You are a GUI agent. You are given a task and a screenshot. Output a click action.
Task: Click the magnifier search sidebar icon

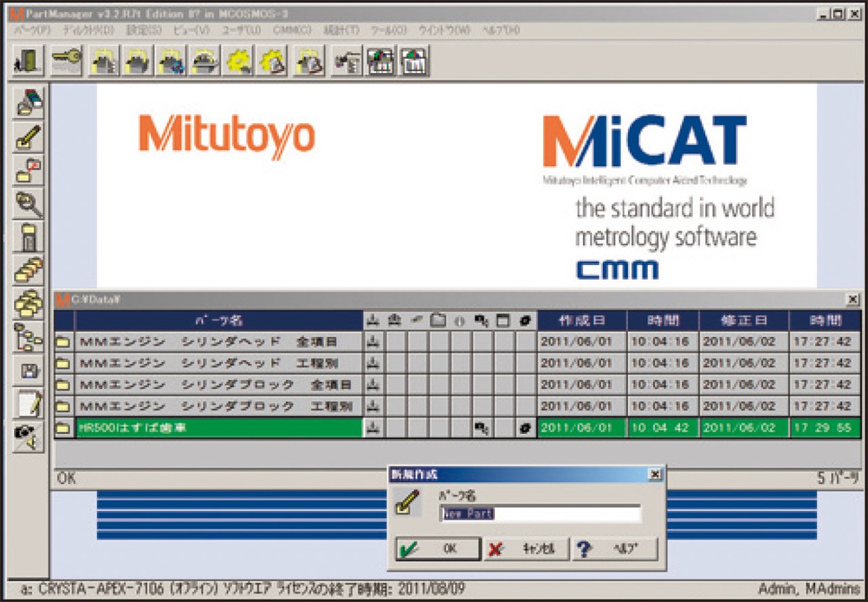(29, 203)
